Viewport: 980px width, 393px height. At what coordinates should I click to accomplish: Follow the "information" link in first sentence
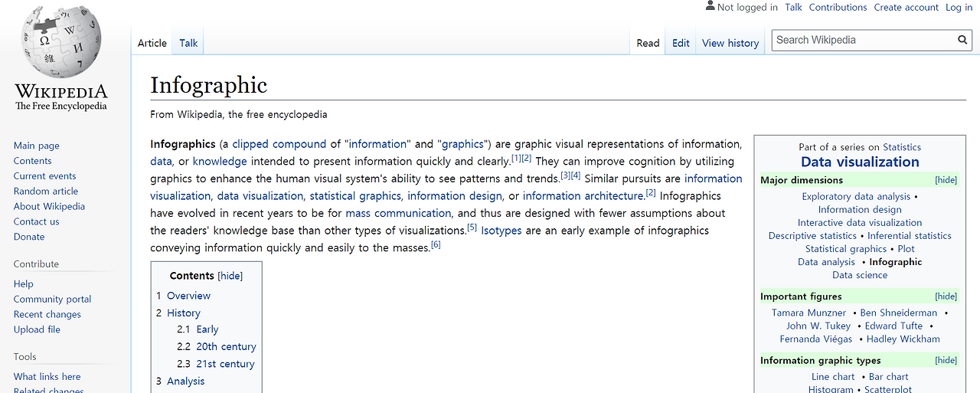click(x=378, y=144)
